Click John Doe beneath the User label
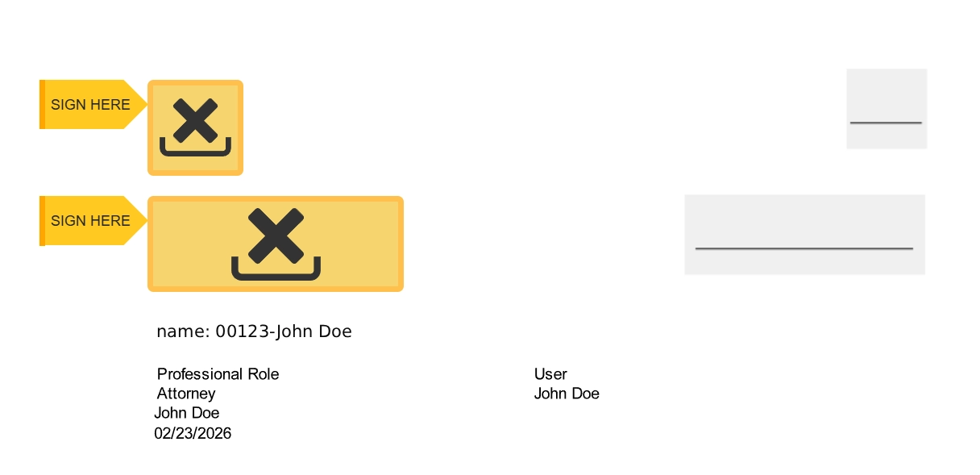The width and height of the screenshot is (980, 475). coord(567,394)
